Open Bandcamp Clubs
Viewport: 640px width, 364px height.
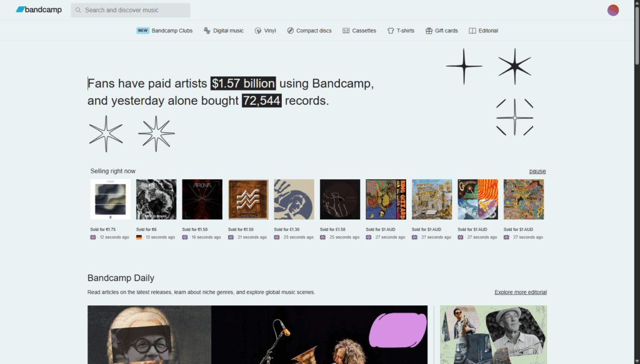(172, 31)
